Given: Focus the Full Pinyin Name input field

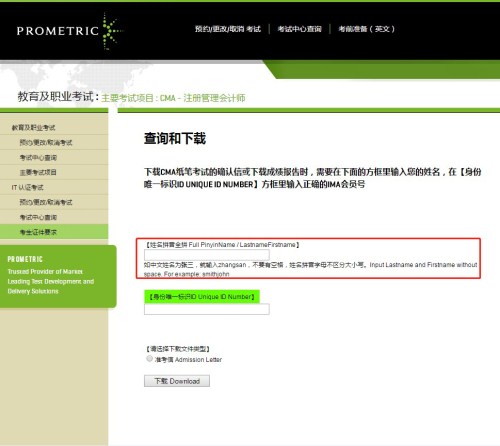Looking at the screenshot, I should [x=207, y=255].
